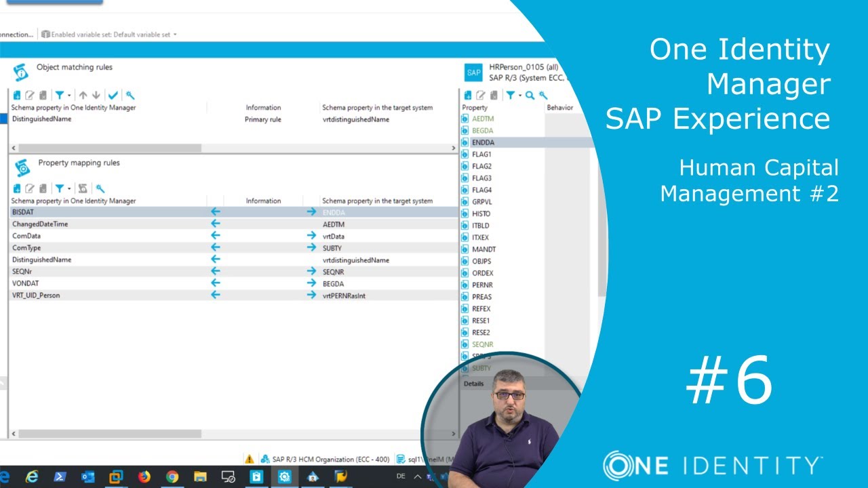
Task: Open test tool in target schema toolbar
Action: (x=543, y=96)
